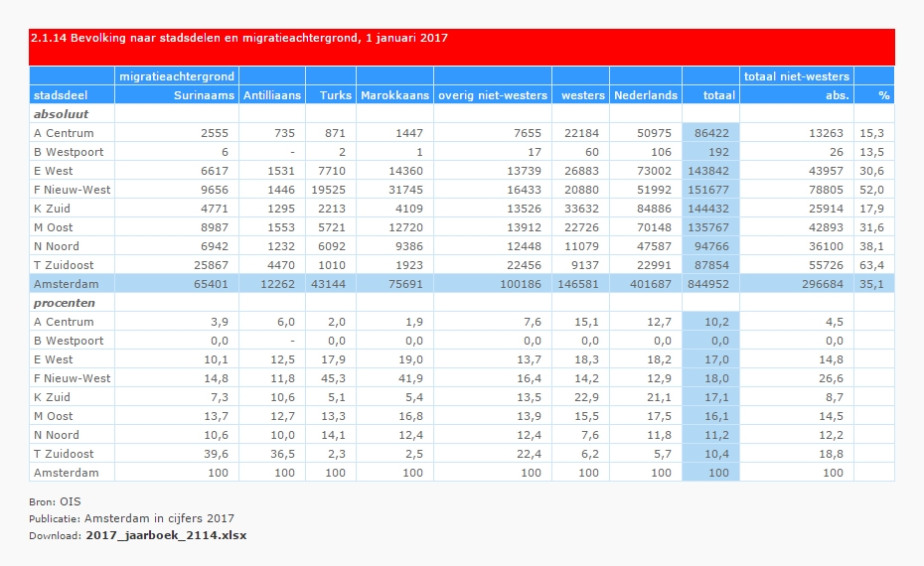Select the 'A Centrum' row in absoluut section

(64, 133)
